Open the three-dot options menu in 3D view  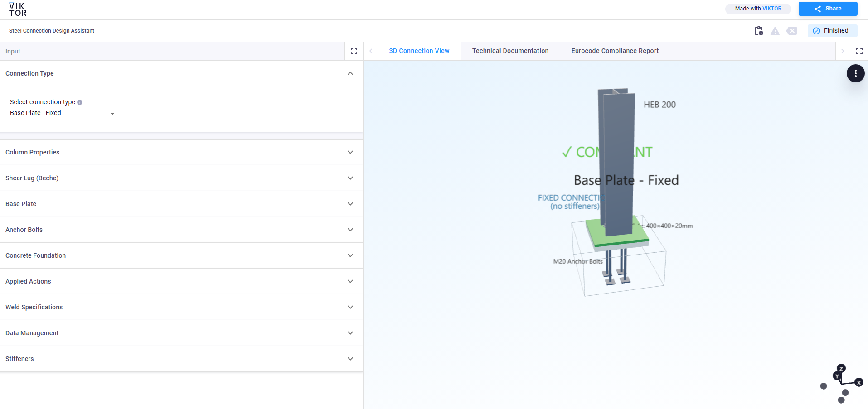click(855, 73)
